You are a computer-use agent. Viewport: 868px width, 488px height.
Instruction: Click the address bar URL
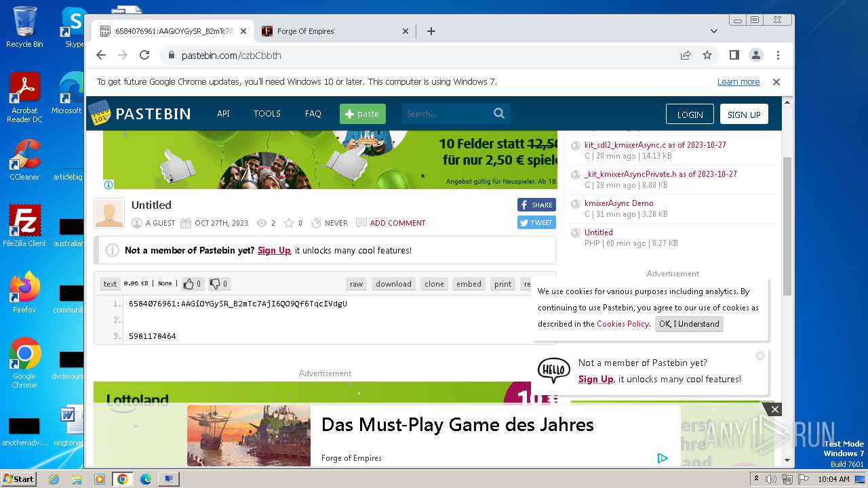click(x=231, y=56)
